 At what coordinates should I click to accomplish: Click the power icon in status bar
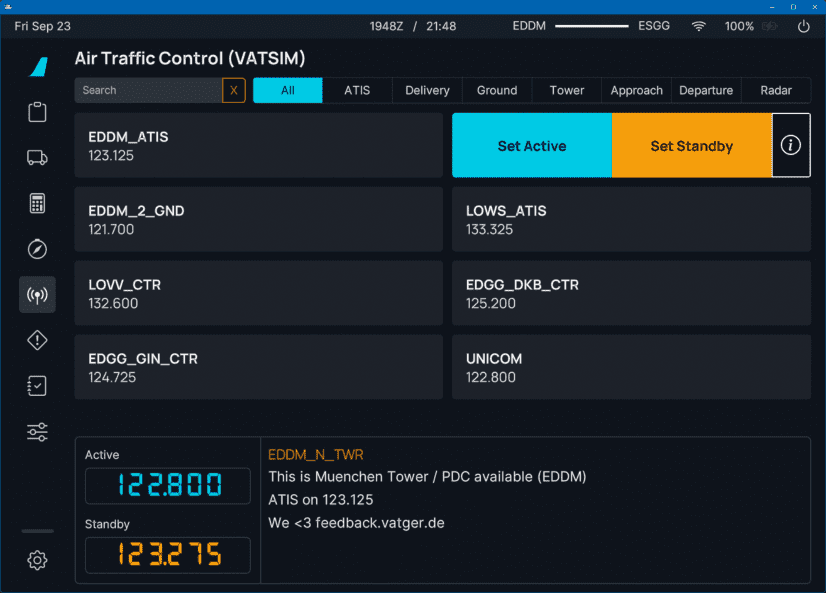[x=803, y=26]
